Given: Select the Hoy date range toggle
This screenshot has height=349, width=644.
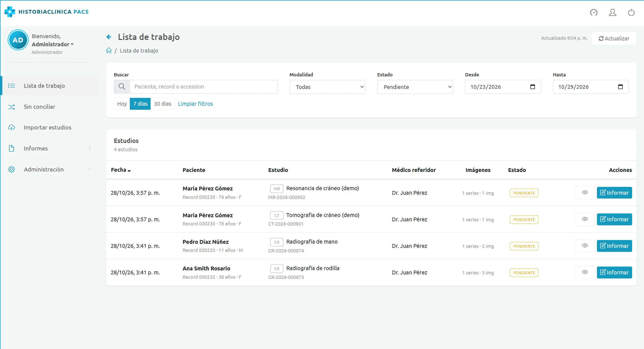Looking at the screenshot, I should (x=122, y=104).
